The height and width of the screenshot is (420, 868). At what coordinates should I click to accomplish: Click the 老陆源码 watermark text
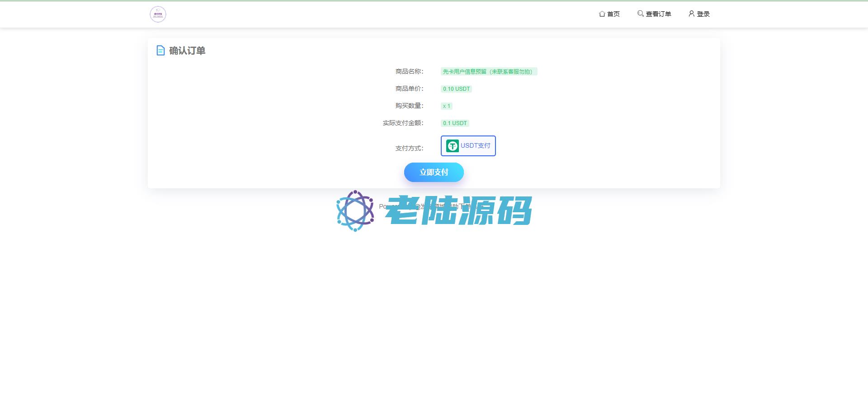pyautogui.click(x=458, y=211)
